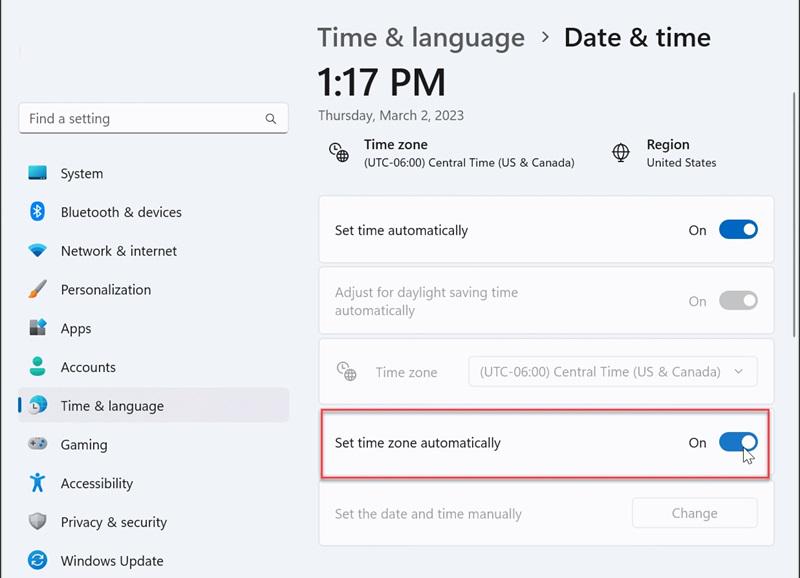Click the System monitor icon in sidebar
This screenshot has width=800, height=578.
point(38,173)
